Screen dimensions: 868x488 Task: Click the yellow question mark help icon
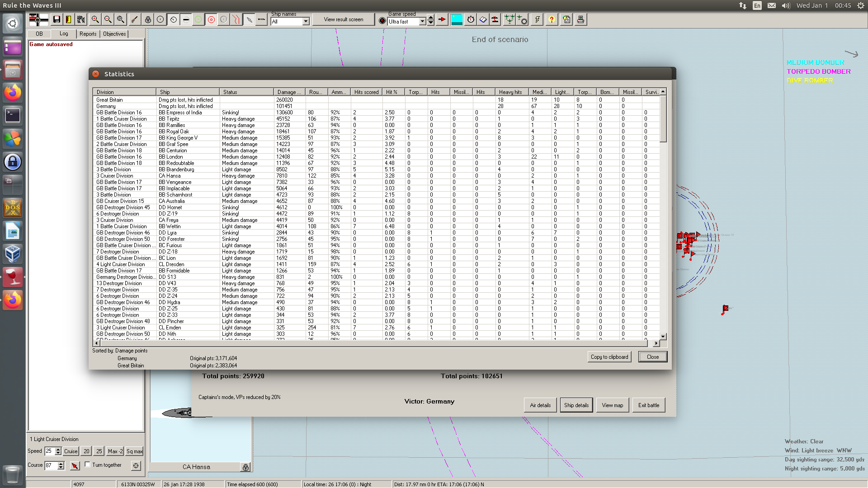pos(551,19)
